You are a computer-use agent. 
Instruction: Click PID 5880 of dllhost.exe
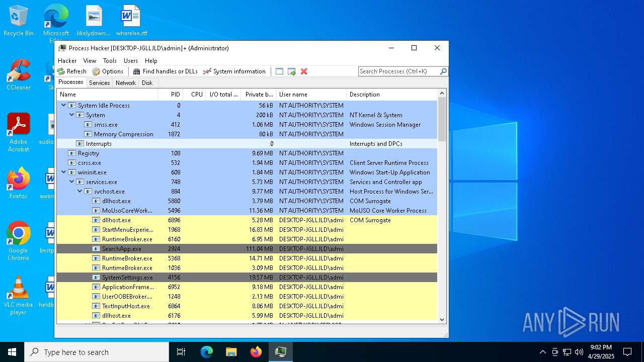tap(174, 201)
